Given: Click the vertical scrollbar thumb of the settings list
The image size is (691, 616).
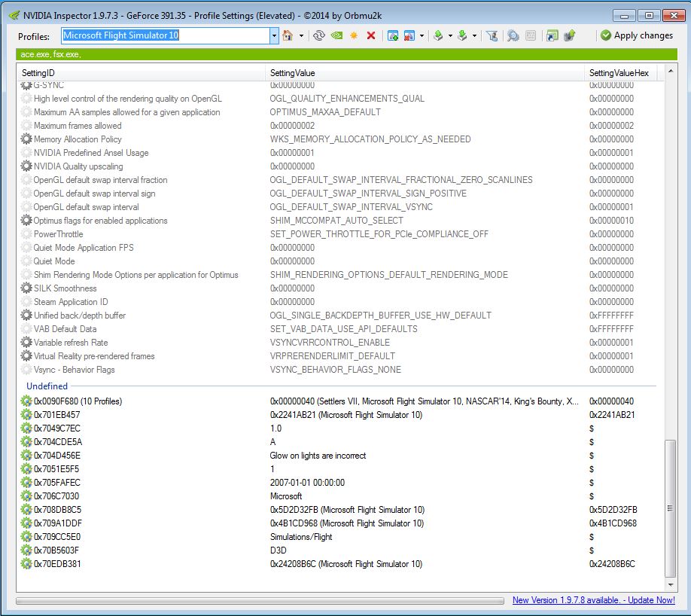Looking at the screenshot, I should 670,508.
